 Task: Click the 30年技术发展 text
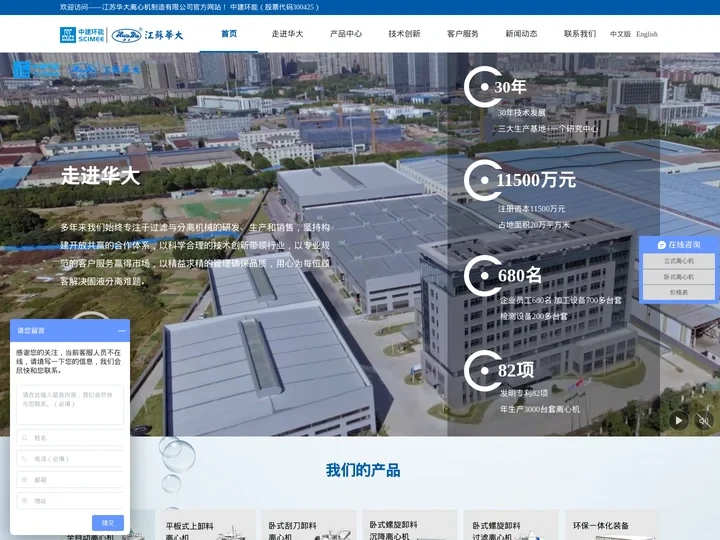click(522, 112)
